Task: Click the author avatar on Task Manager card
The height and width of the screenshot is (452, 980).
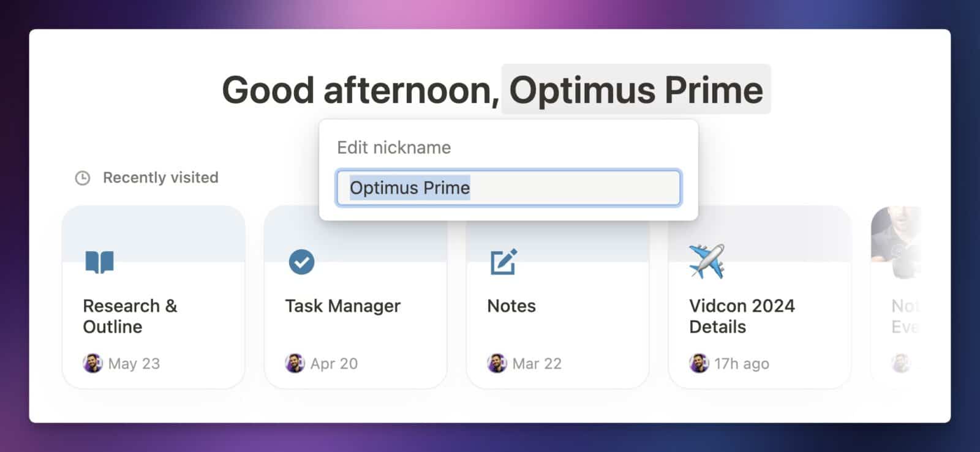Action: click(295, 363)
